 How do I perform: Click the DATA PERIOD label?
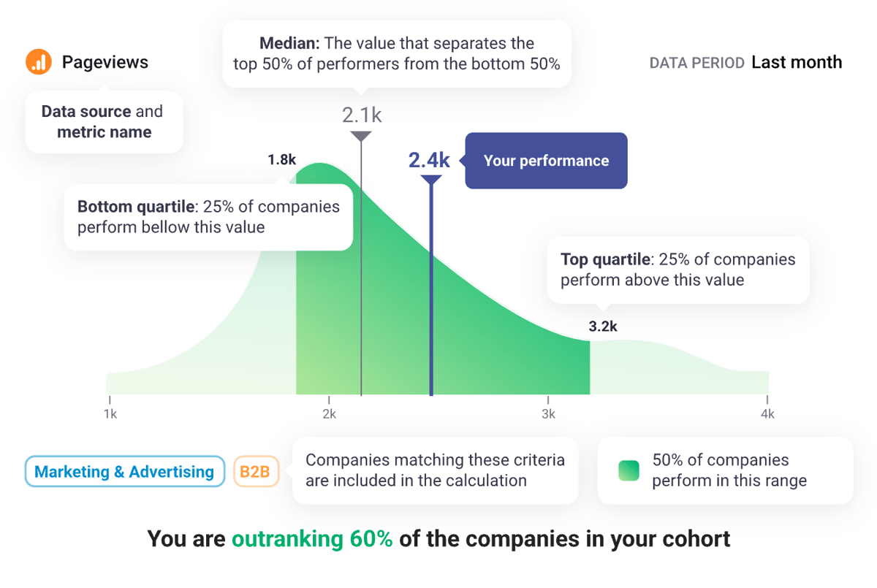pos(696,63)
